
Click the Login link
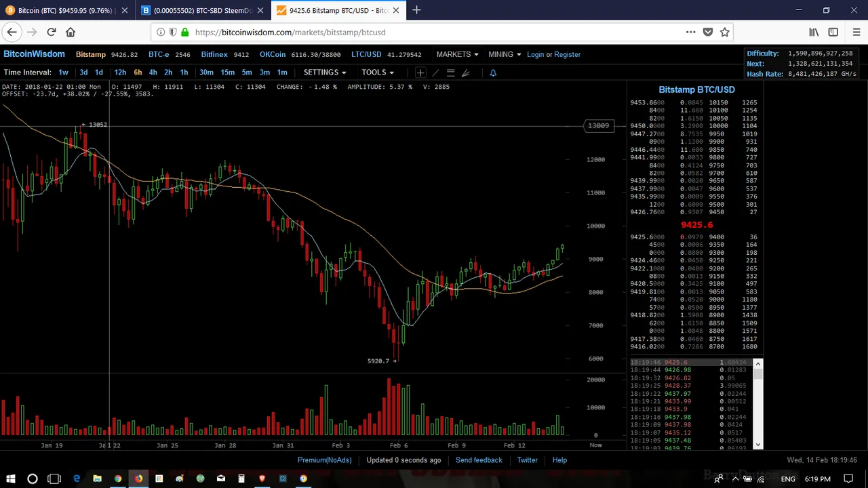[x=535, y=54]
